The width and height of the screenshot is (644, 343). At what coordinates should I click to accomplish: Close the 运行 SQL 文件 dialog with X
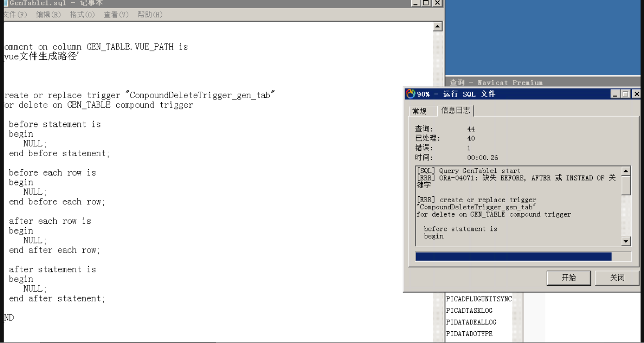click(636, 94)
